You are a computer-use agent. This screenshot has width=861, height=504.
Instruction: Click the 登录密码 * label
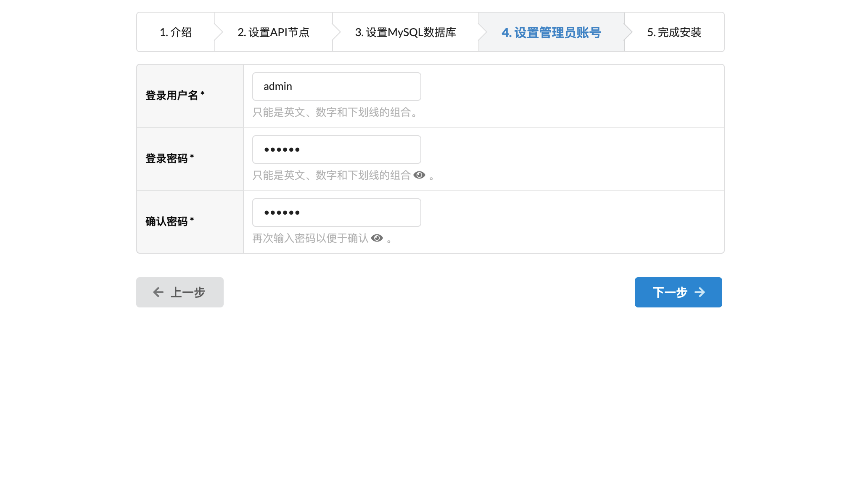tap(170, 158)
